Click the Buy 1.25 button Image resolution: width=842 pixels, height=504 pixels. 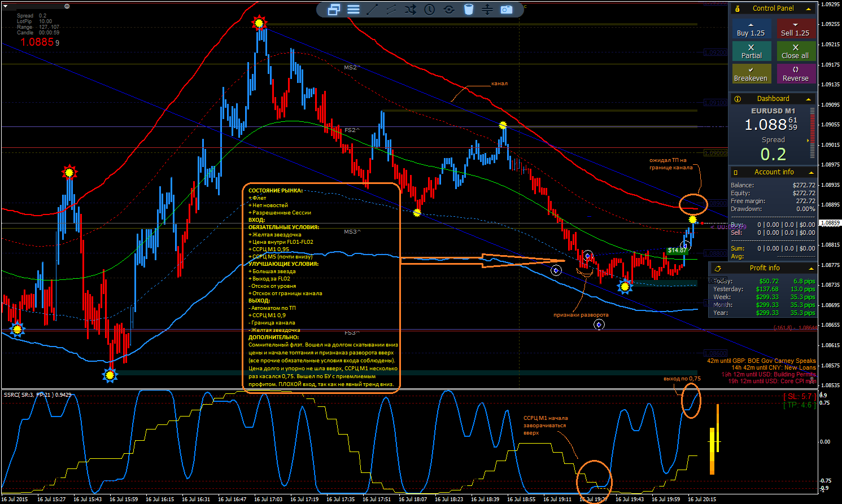pos(751,29)
